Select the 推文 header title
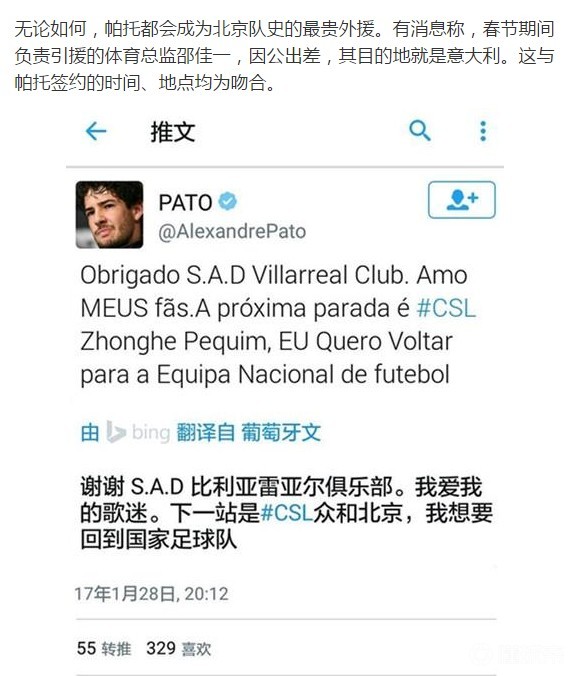The image size is (575, 676). tap(173, 131)
